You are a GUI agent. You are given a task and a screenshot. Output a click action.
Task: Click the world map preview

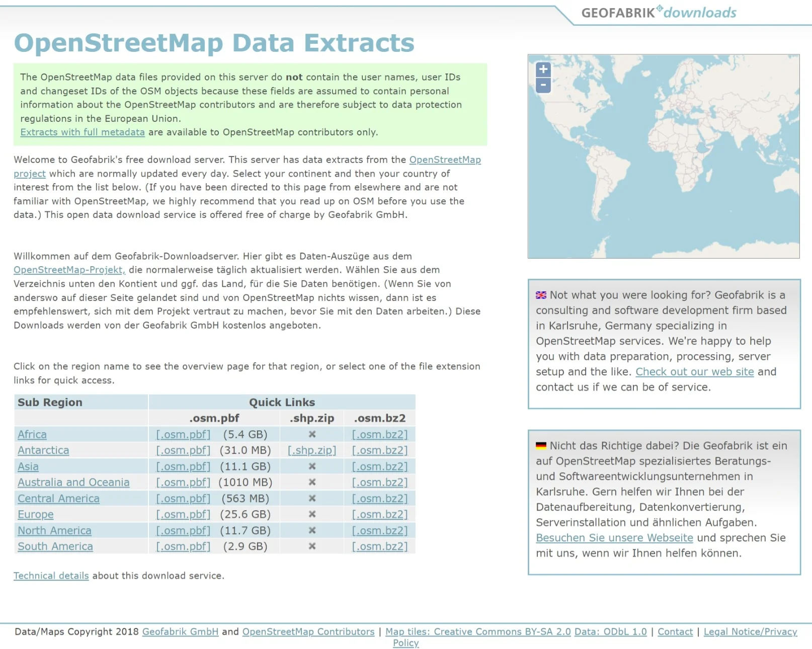point(664,156)
